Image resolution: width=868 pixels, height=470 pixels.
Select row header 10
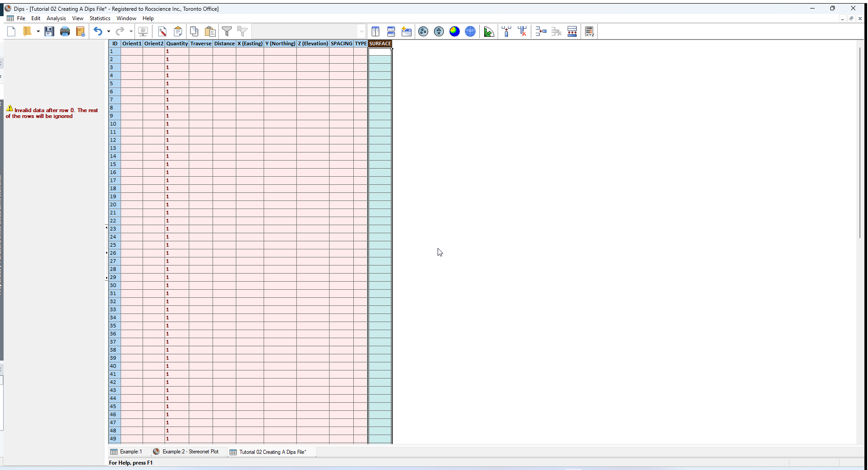(x=115, y=124)
